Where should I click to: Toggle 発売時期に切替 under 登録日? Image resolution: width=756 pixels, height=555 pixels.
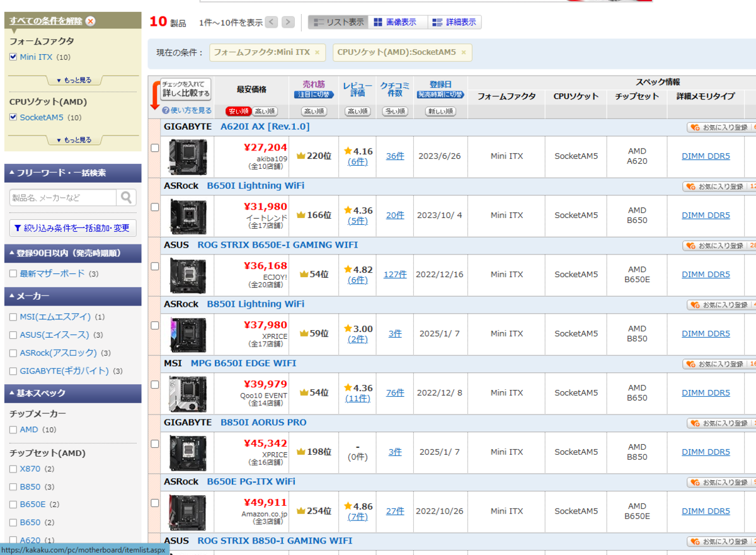pos(440,94)
